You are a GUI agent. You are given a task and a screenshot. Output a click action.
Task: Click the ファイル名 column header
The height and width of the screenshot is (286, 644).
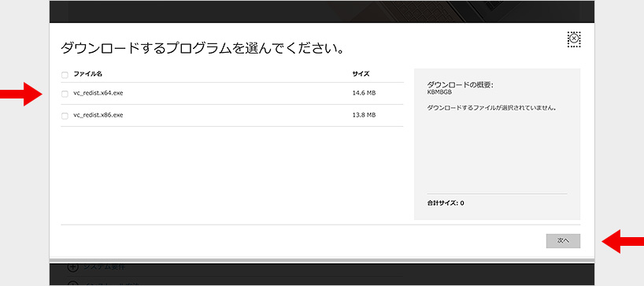[x=87, y=74]
